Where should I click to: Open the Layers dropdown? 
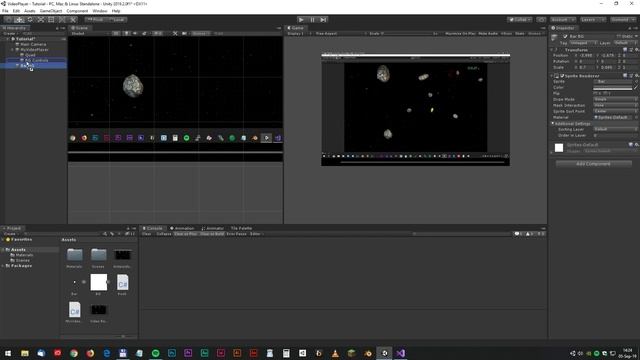(x=592, y=20)
